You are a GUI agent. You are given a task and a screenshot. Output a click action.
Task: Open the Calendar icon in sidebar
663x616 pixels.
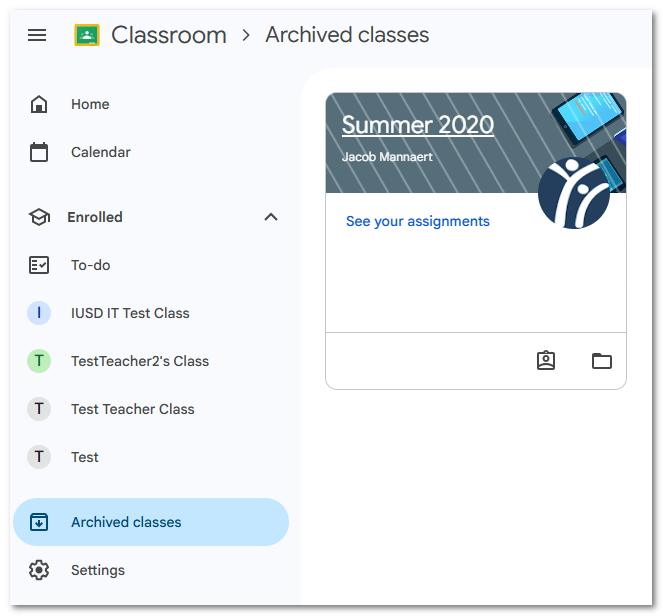tap(39, 152)
